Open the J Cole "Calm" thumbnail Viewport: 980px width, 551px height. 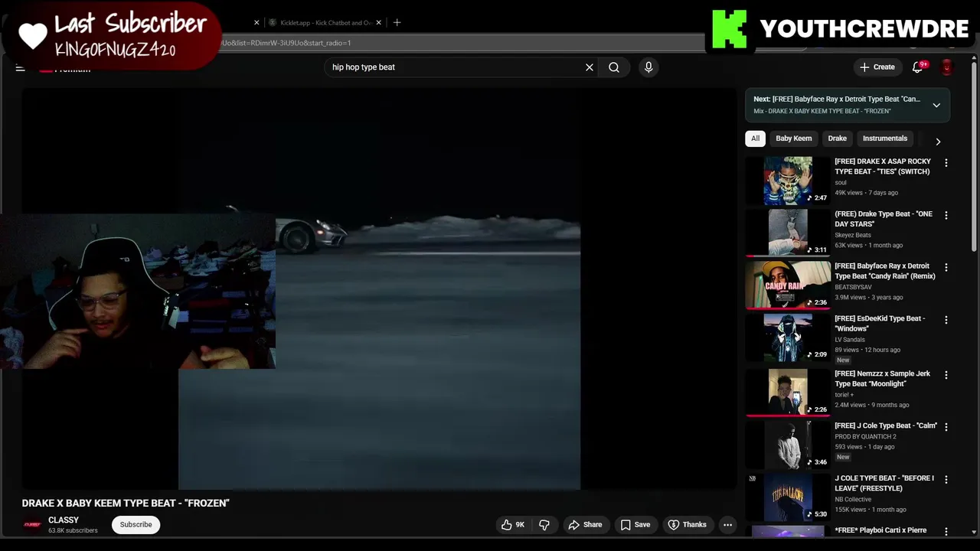[788, 444]
